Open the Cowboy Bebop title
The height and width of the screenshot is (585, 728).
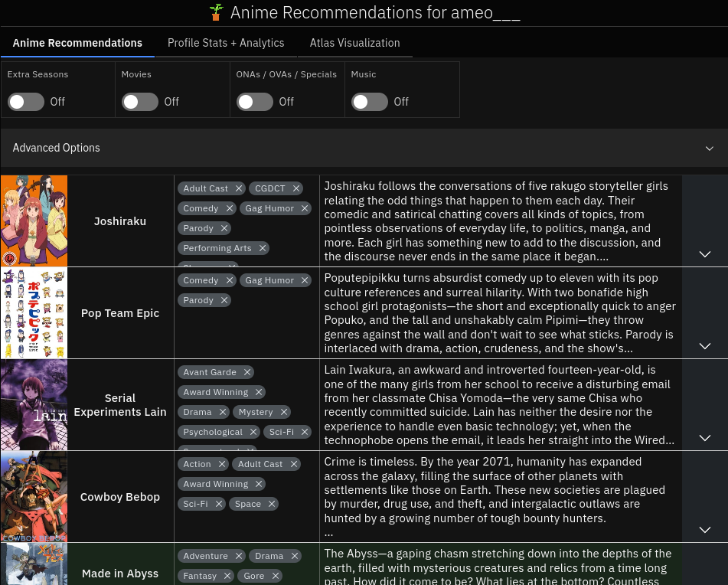120,497
